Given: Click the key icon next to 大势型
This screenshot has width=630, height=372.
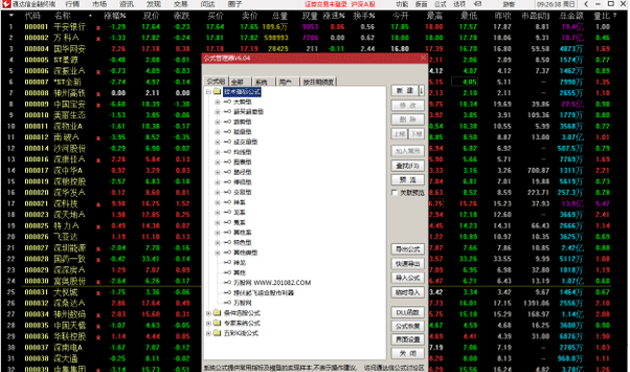Looking at the screenshot, I should click(227, 102).
